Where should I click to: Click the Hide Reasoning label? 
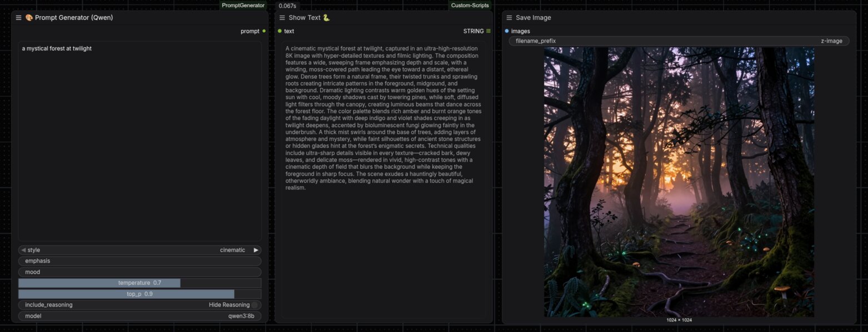pos(229,305)
